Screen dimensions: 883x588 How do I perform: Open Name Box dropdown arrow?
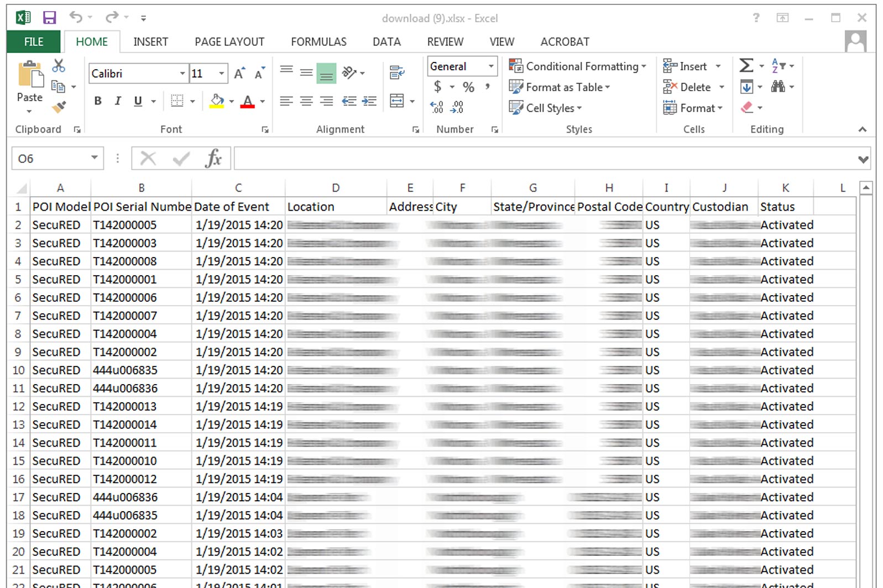pos(95,158)
